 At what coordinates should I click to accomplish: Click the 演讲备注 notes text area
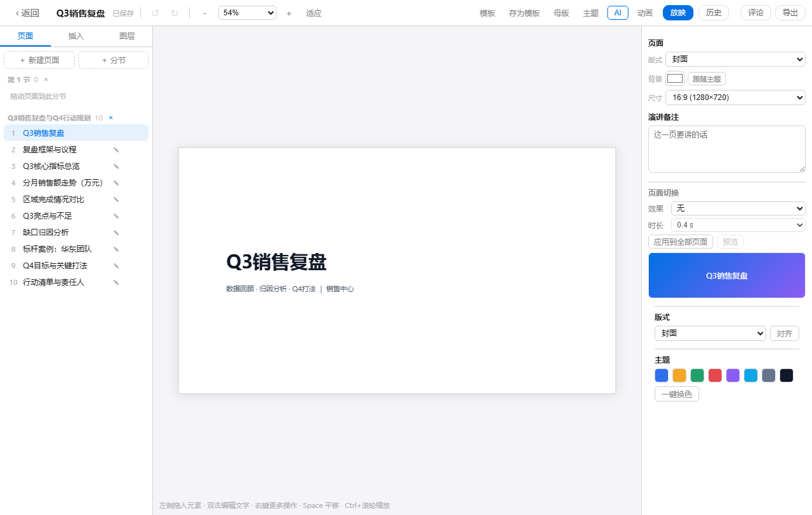point(727,149)
